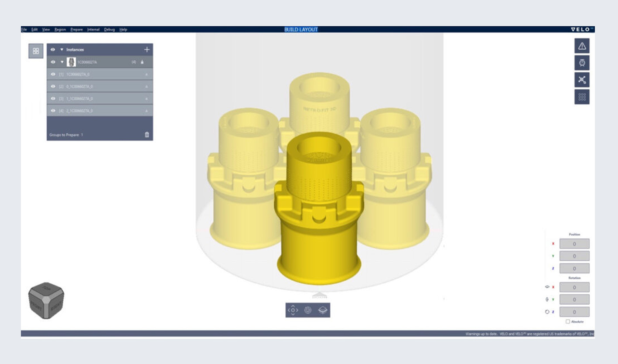Screen dimensions: 618x364
Task: Delete via the trash icon in Instances panel
Action: (x=147, y=134)
